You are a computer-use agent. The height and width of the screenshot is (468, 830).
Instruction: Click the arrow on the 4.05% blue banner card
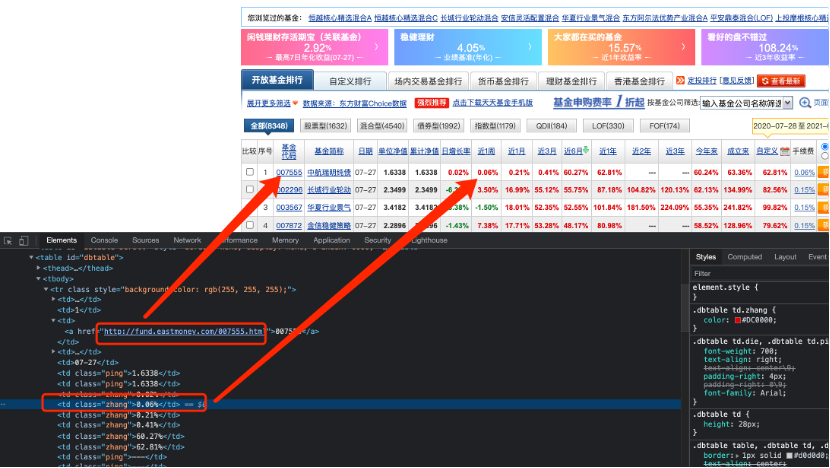click(x=530, y=47)
